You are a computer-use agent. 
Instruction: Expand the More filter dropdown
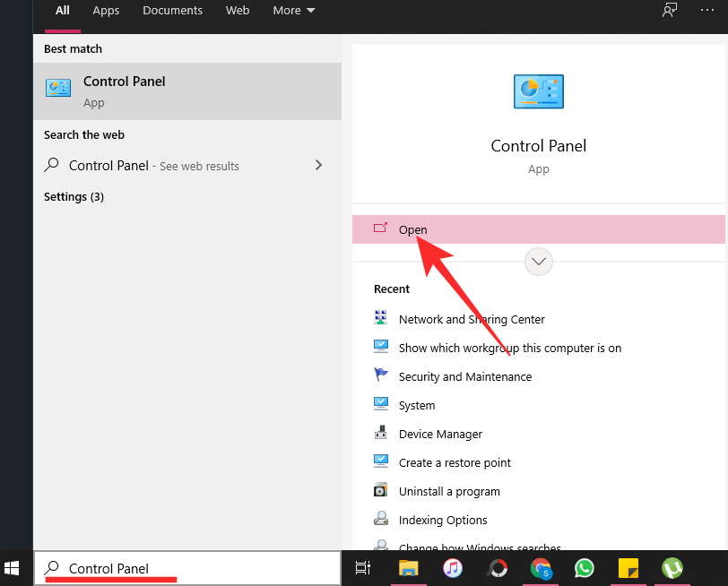pyautogui.click(x=293, y=11)
